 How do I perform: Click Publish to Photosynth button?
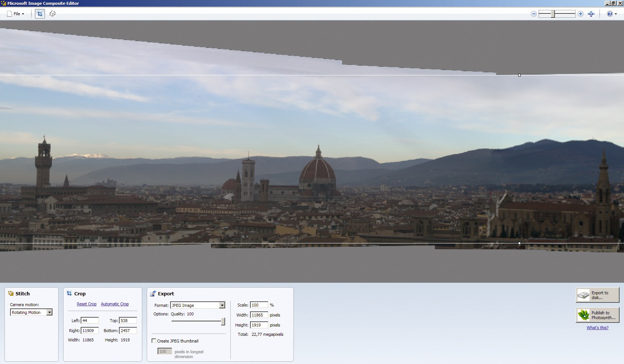pyautogui.click(x=598, y=315)
